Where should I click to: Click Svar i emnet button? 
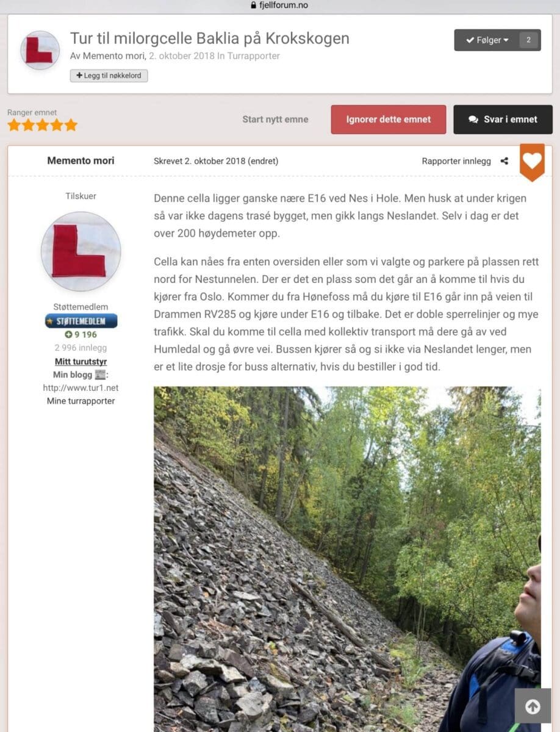[503, 120]
